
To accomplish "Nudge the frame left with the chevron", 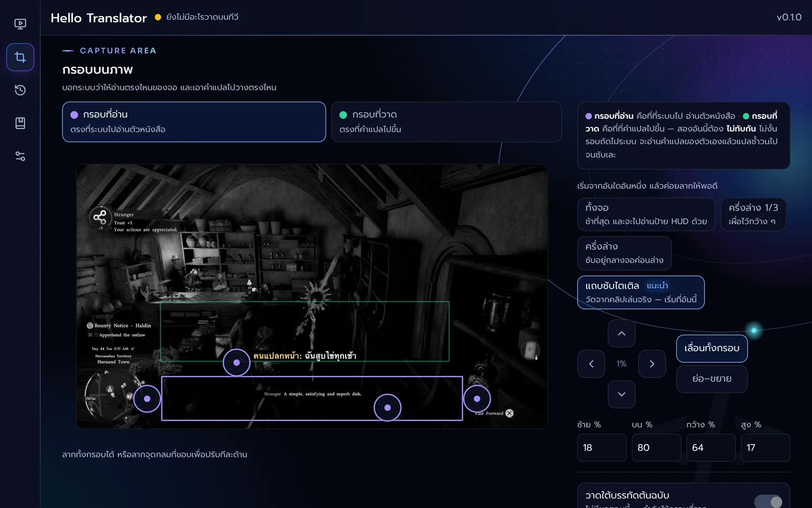I will [591, 364].
